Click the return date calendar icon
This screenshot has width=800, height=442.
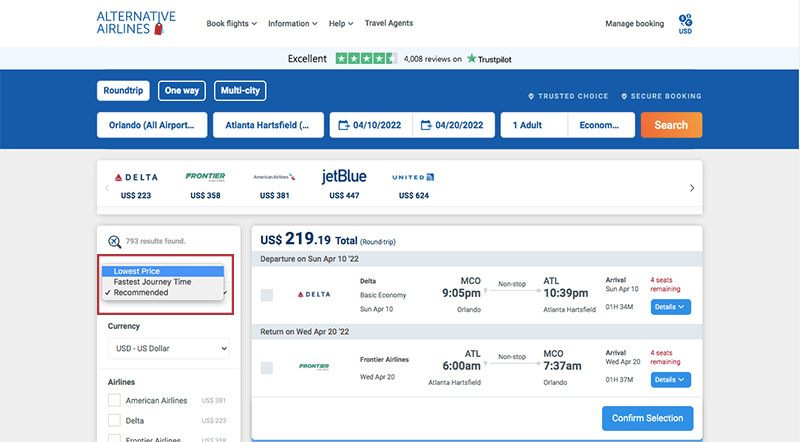tap(426, 125)
